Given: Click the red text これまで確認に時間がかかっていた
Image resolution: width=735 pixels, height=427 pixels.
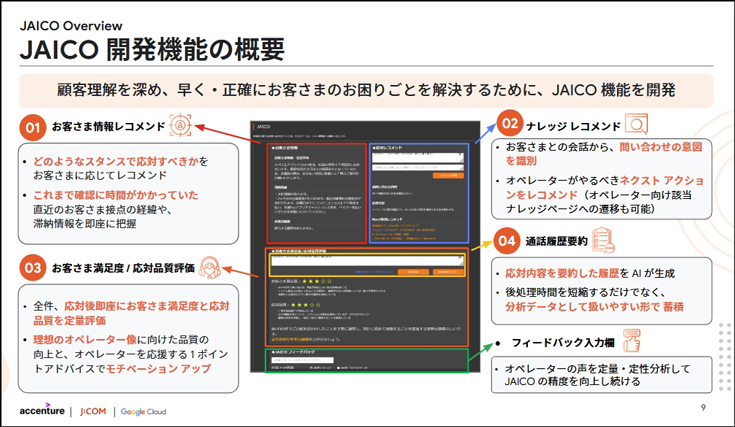Looking at the screenshot, I should 115,195.
